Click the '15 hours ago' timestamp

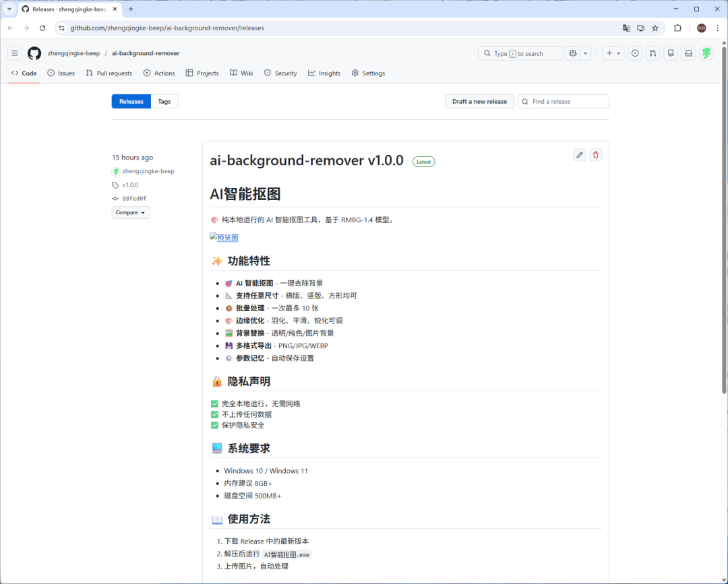click(x=132, y=158)
